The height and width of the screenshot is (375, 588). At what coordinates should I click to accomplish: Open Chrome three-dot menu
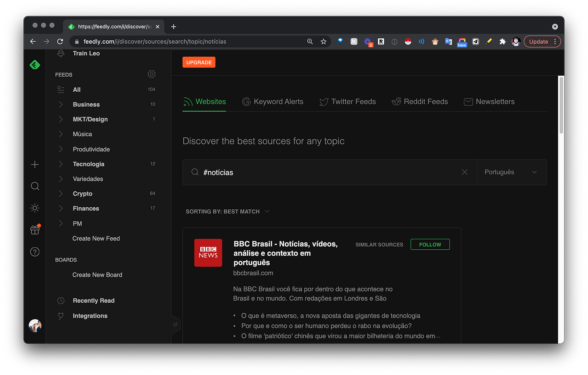[x=555, y=42]
